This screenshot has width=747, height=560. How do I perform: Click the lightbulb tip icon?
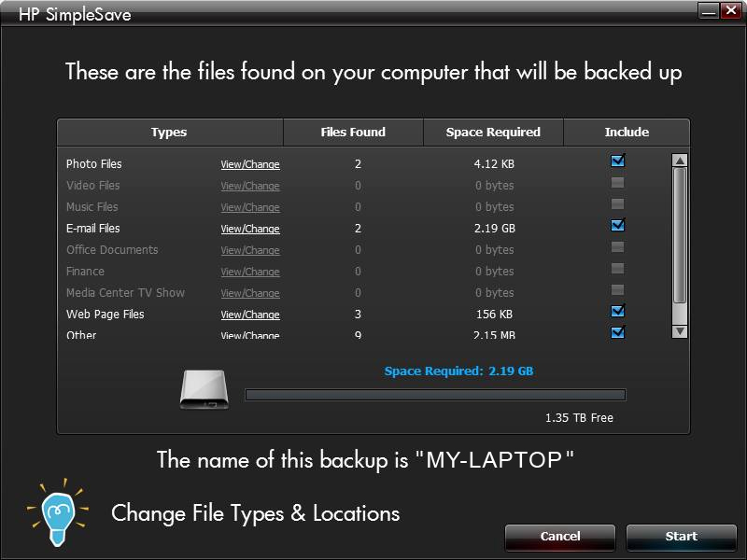[58, 511]
